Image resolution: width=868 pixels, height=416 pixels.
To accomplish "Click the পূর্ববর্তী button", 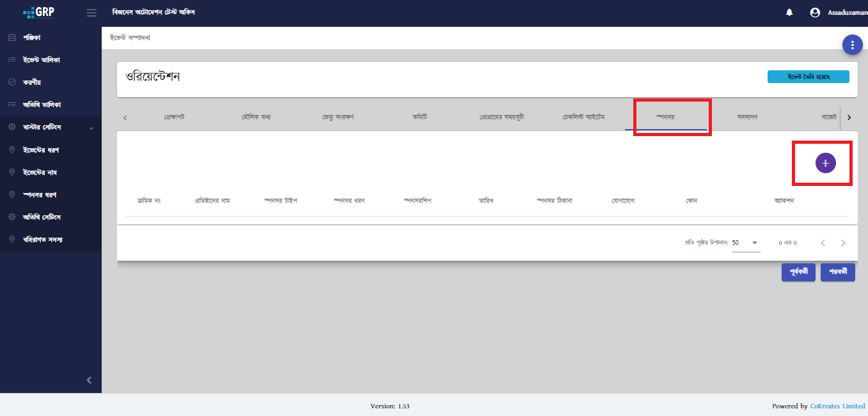I will click(798, 272).
